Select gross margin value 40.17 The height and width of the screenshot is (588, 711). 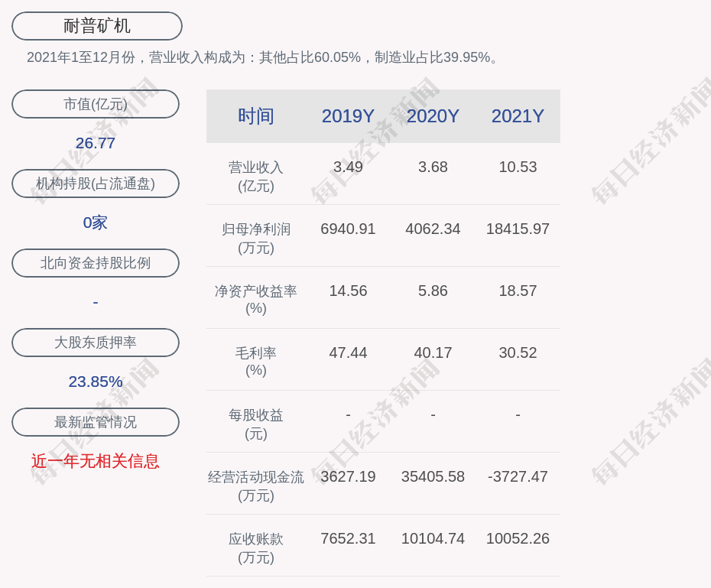(x=433, y=352)
